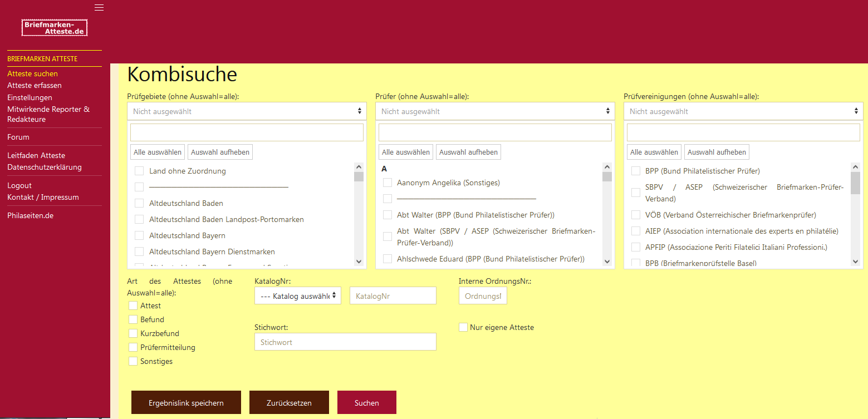
Task: Go to Atteste erfassen in sidebar
Action: [35, 85]
